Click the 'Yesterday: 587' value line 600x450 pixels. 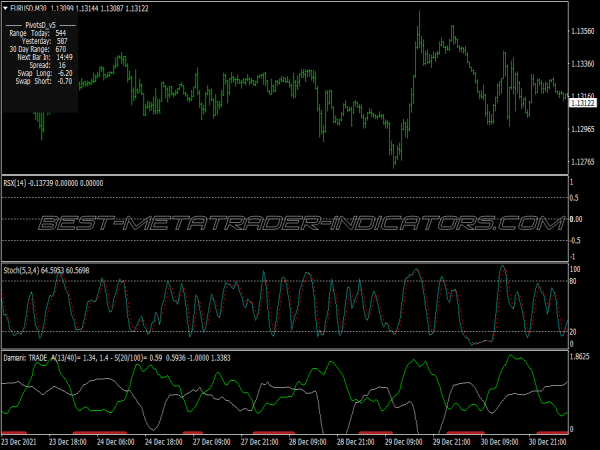(x=44, y=41)
